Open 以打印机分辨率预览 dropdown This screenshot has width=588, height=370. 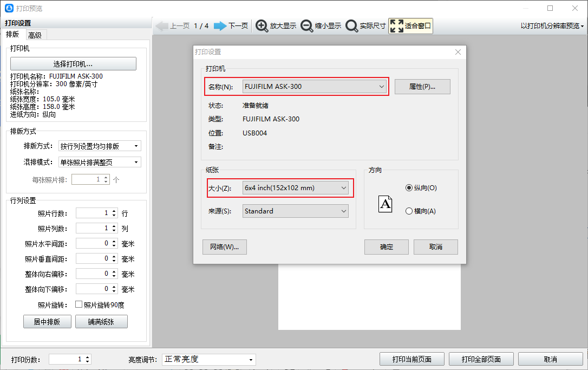coord(552,26)
